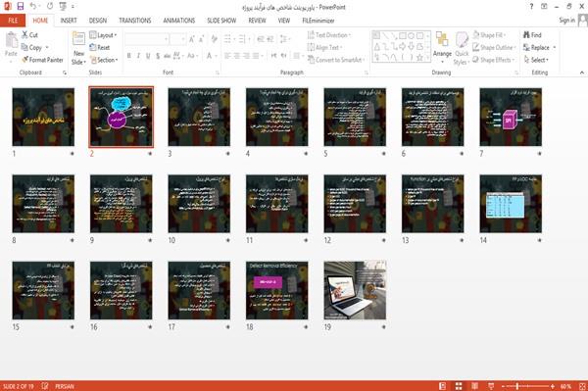This screenshot has width=588, height=391.
Task: Toggle Bold formatting button
Action: pyautogui.click(x=129, y=56)
